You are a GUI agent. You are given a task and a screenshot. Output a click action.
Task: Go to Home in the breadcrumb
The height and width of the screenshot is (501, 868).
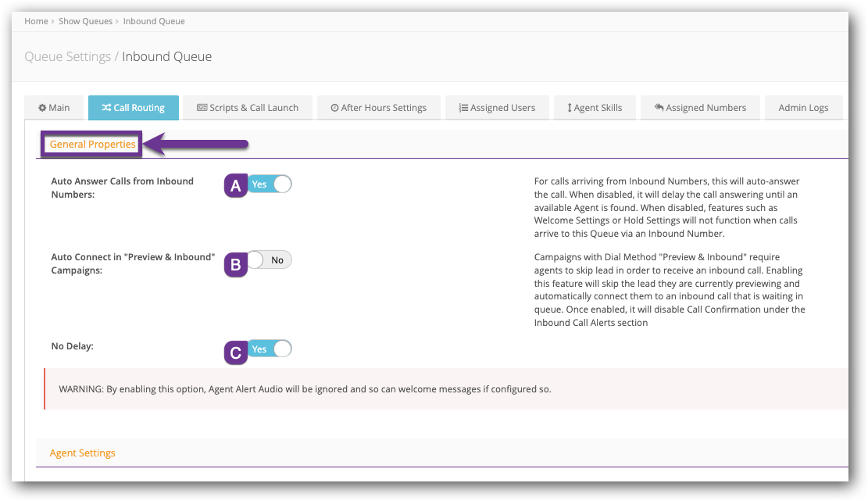[36, 21]
